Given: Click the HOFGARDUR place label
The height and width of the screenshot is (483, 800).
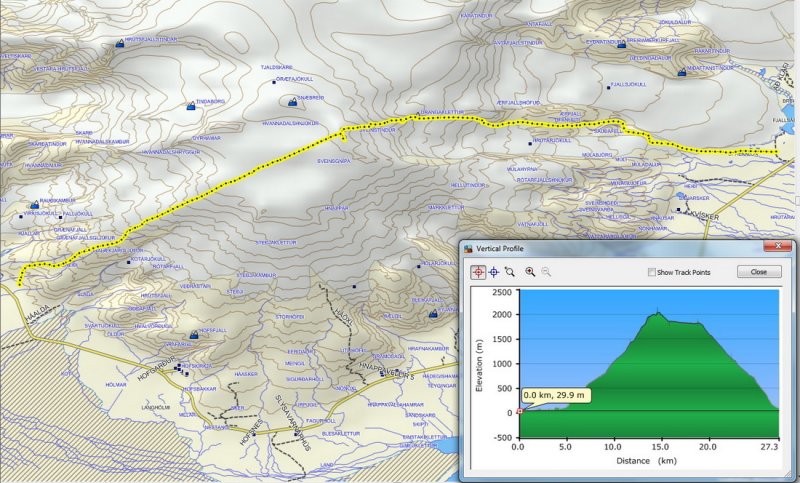Looking at the screenshot, I should point(156,369).
